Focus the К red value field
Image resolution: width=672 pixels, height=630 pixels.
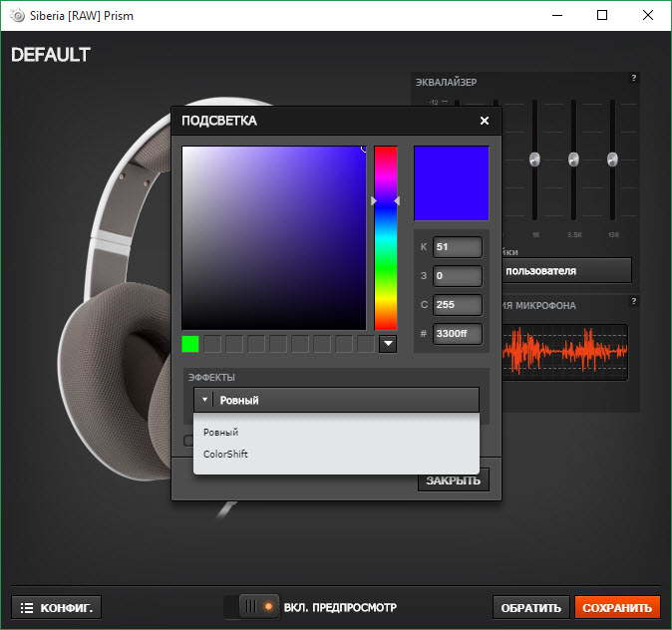coord(458,247)
